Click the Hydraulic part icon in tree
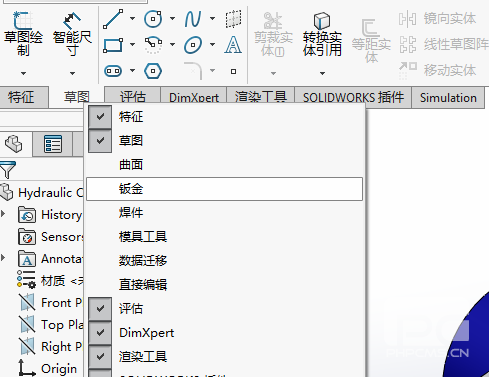The image size is (489, 377). coord(7,192)
